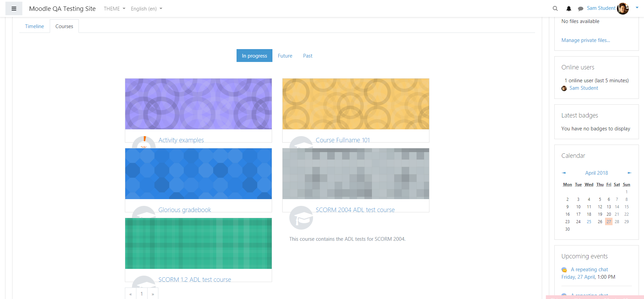Screen dimensions: 644x299
Task: Go to next month in calendar
Action: click(x=629, y=173)
